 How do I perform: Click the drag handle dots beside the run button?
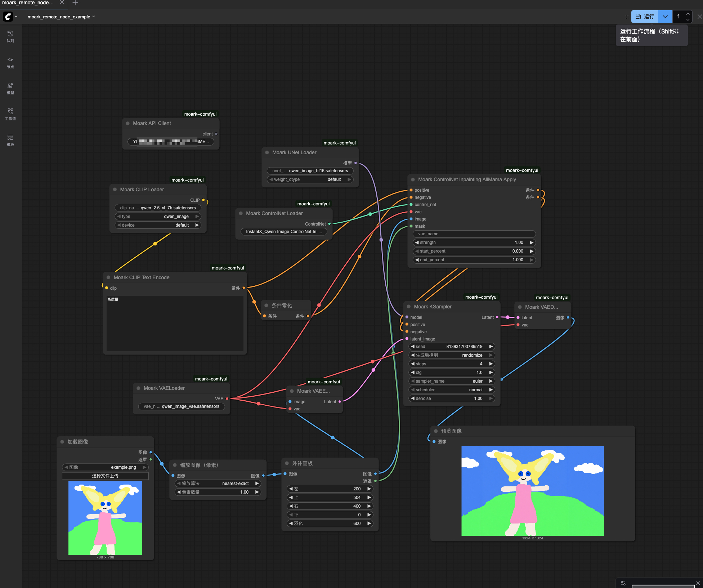tap(627, 17)
